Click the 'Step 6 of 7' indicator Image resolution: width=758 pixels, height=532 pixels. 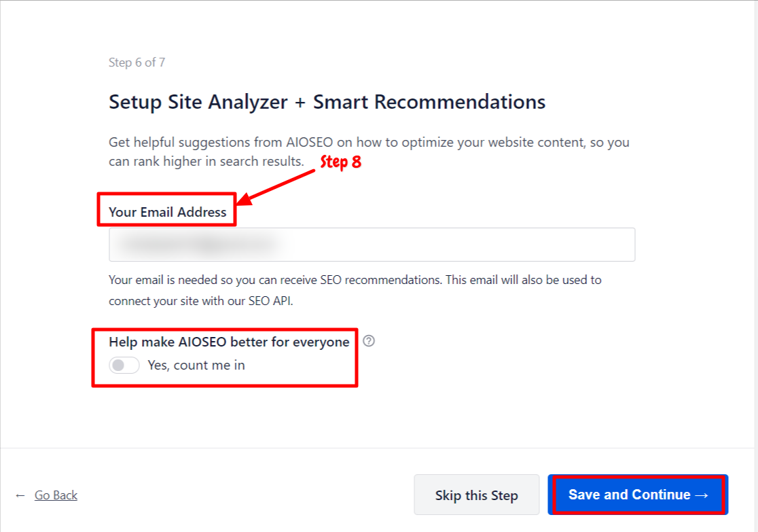[137, 63]
